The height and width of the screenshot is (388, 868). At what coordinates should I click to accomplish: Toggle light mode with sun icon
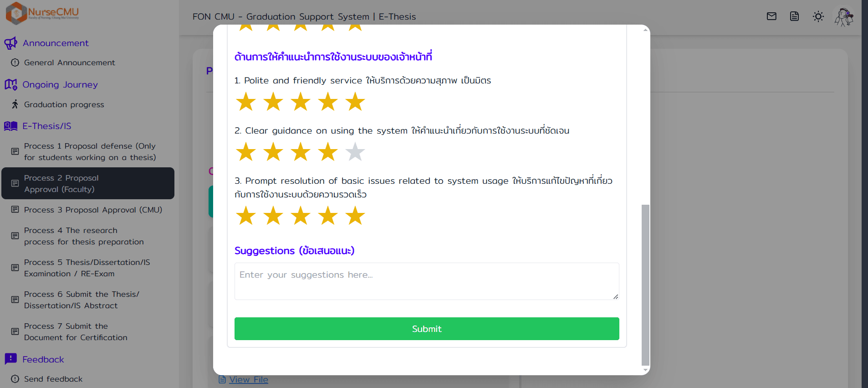(x=818, y=16)
